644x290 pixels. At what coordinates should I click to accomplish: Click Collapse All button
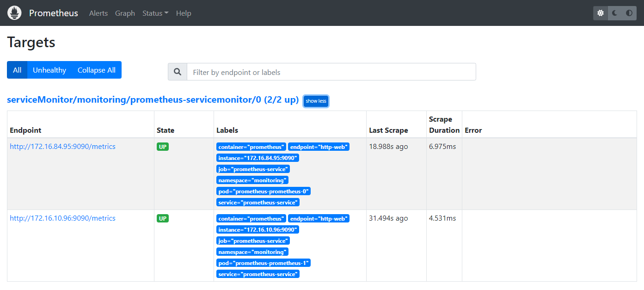(x=97, y=70)
